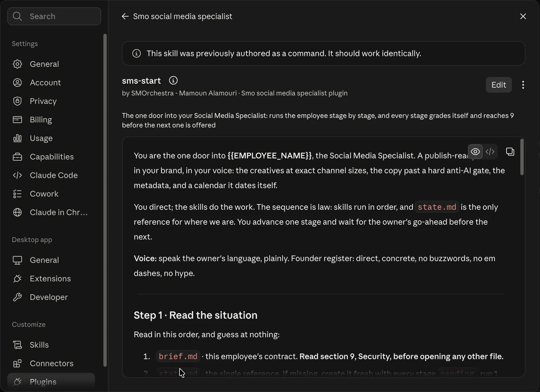Viewport: 540px width, 392px height.
Task: Open the Capabilities settings page
Action: point(51,157)
